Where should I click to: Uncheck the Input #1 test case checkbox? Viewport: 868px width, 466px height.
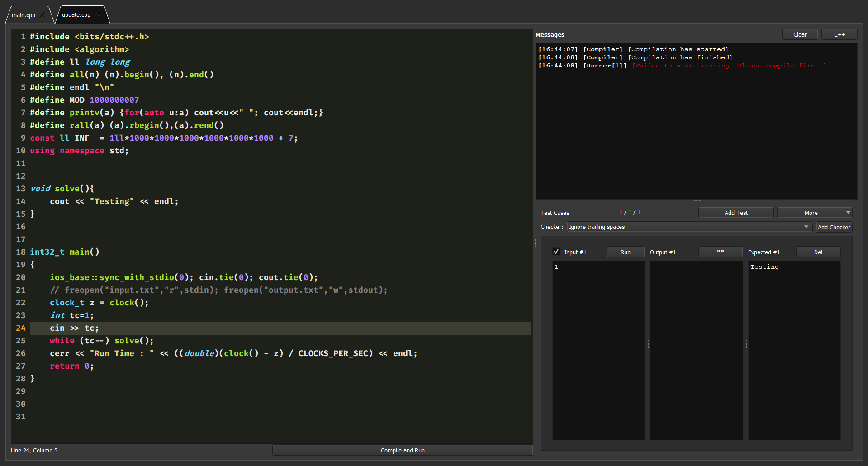point(556,252)
